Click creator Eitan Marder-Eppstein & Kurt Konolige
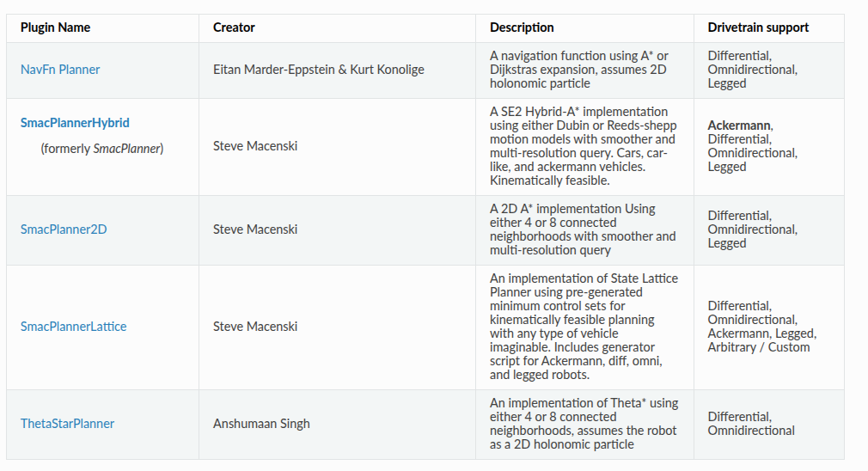Viewport: 868px width, 471px height. click(x=318, y=70)
